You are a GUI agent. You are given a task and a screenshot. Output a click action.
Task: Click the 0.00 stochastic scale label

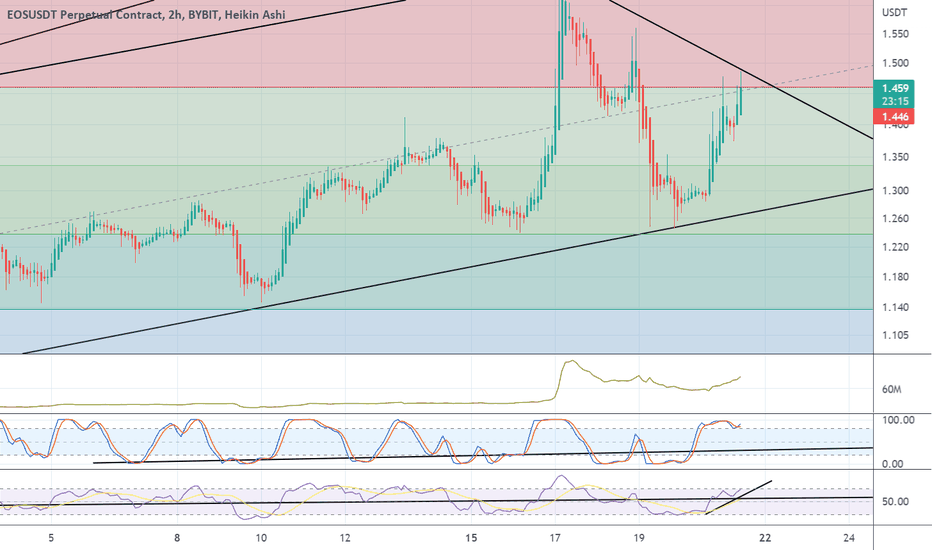[893, 464]
